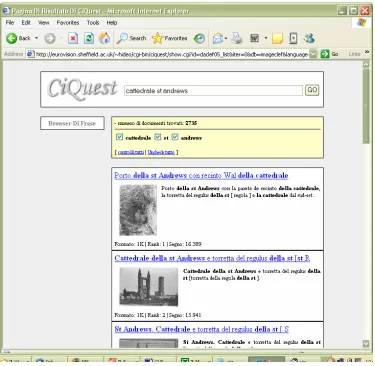Open the View menu

click(x=43, y=23)
